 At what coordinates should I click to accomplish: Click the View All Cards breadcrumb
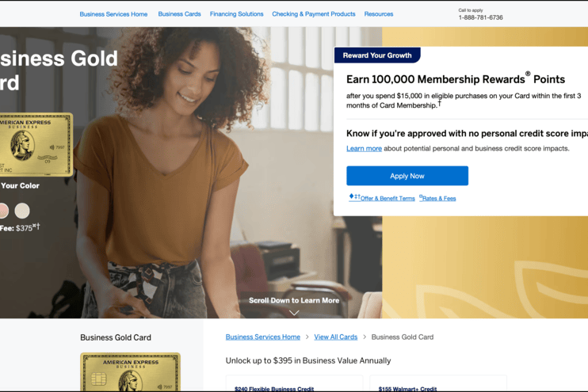coord(336,337)
